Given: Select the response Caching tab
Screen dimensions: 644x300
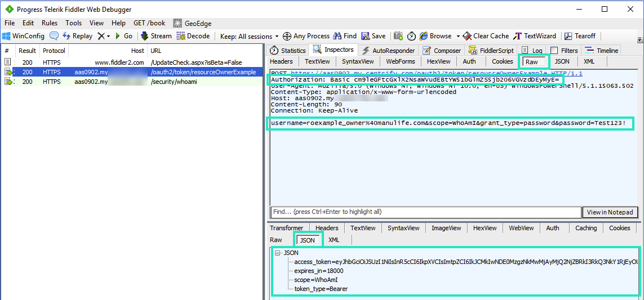Looking at the screenshot, I should point(586,228).
